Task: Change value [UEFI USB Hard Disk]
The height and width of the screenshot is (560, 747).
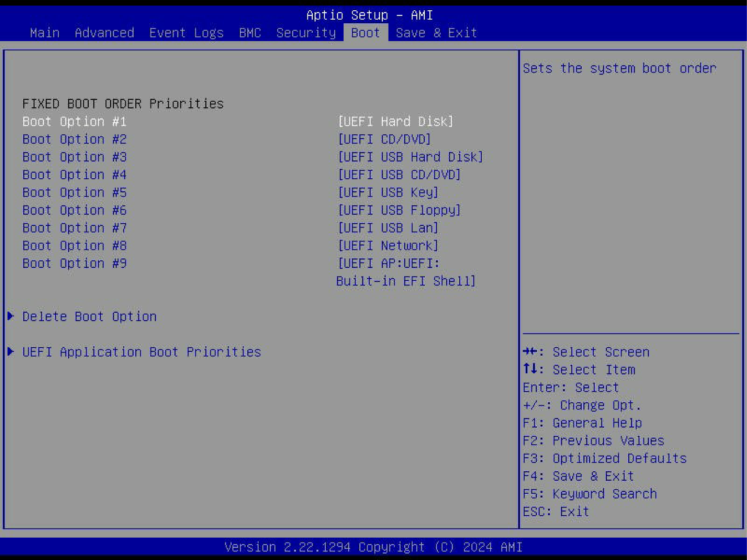Action: pyautogui.click(x=410, y=157)
